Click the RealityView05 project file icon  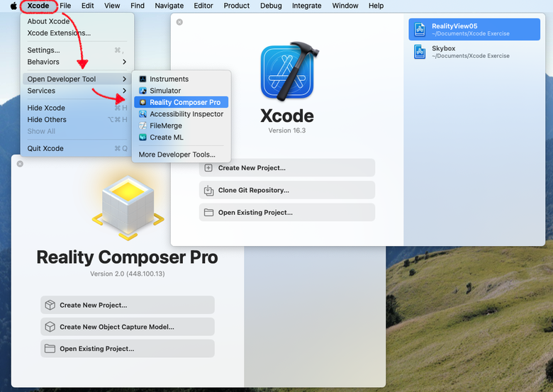[x=420, y=29]
